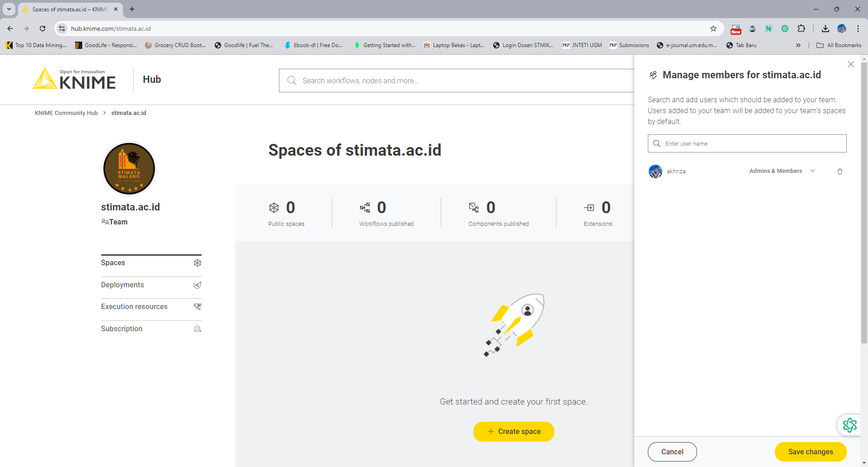Click the site information icon in address bar
Screen dimensions: 868x467
(x=62, y=29)
